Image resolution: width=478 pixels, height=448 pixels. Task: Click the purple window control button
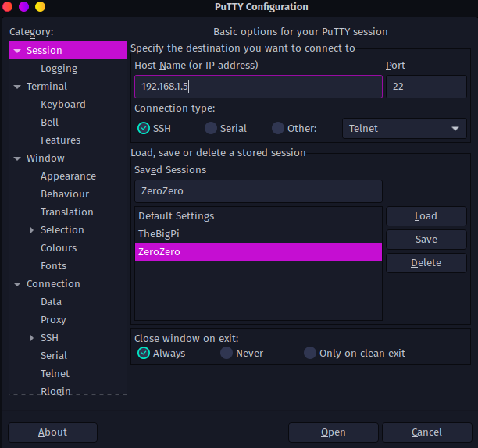click(x=23, y=6)
